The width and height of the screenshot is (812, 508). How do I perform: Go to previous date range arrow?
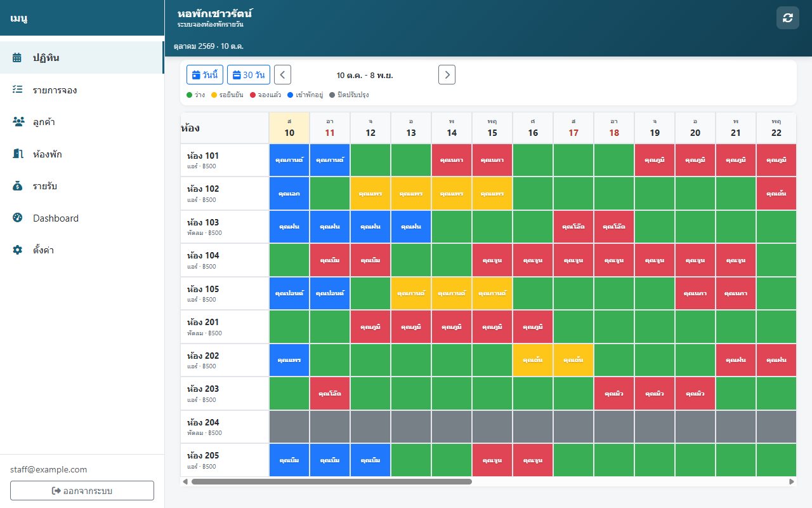click(x=282, y=74)
